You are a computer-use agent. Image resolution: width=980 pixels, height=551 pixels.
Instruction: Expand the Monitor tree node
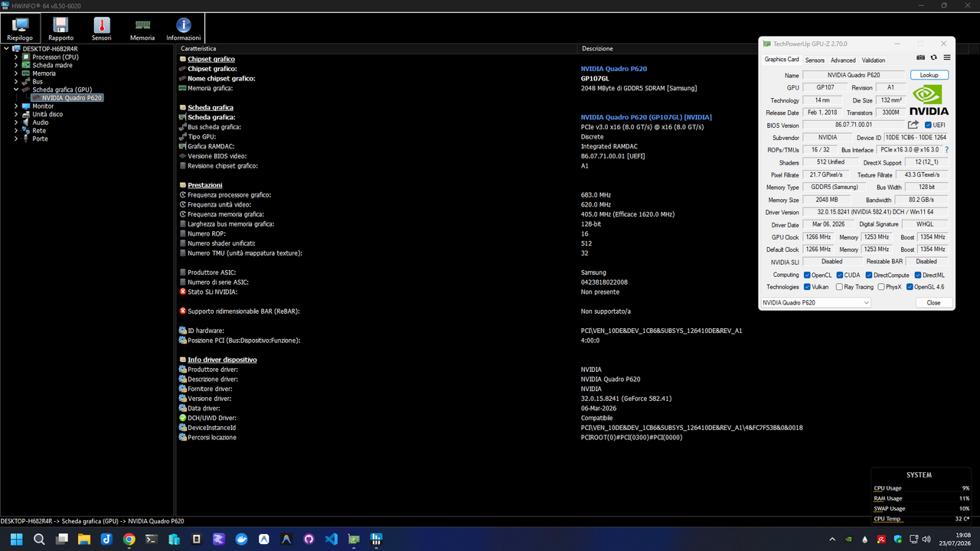(x=16, y=106)
